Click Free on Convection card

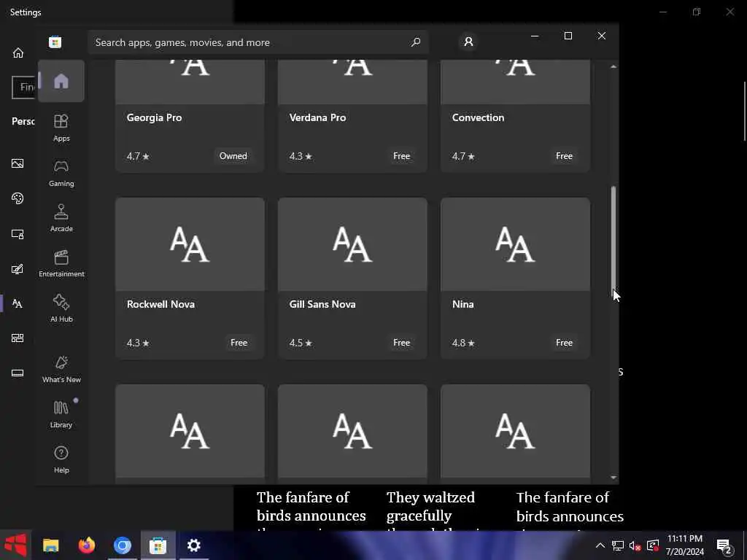point(564,156)
